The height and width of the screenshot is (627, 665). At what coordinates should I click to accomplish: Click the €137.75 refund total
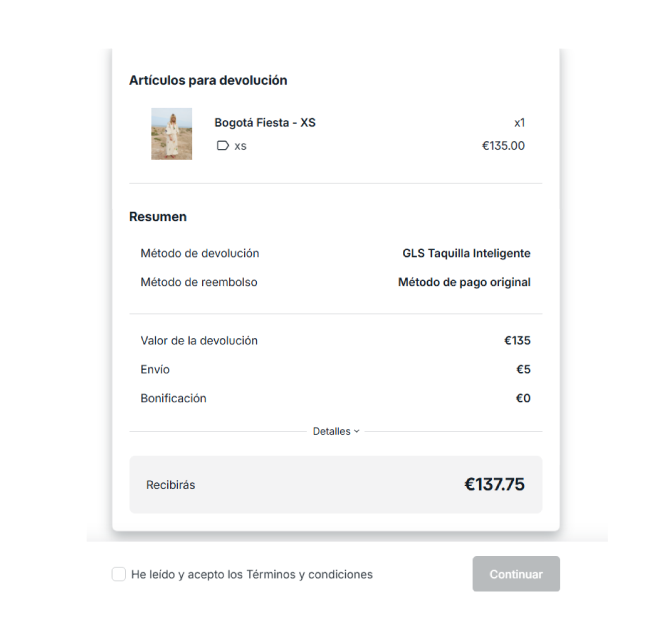pyautogui.click(x=494, y=485)
